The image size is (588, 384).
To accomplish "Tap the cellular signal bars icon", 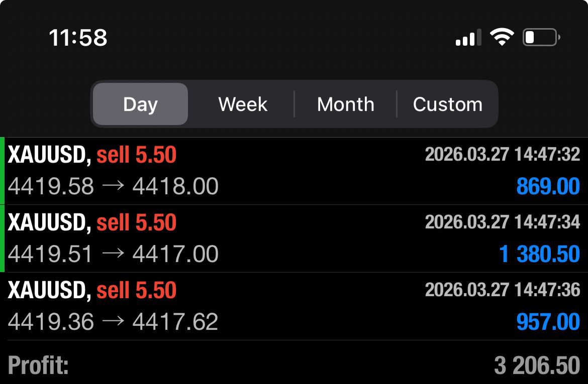I will coord(468,38).
